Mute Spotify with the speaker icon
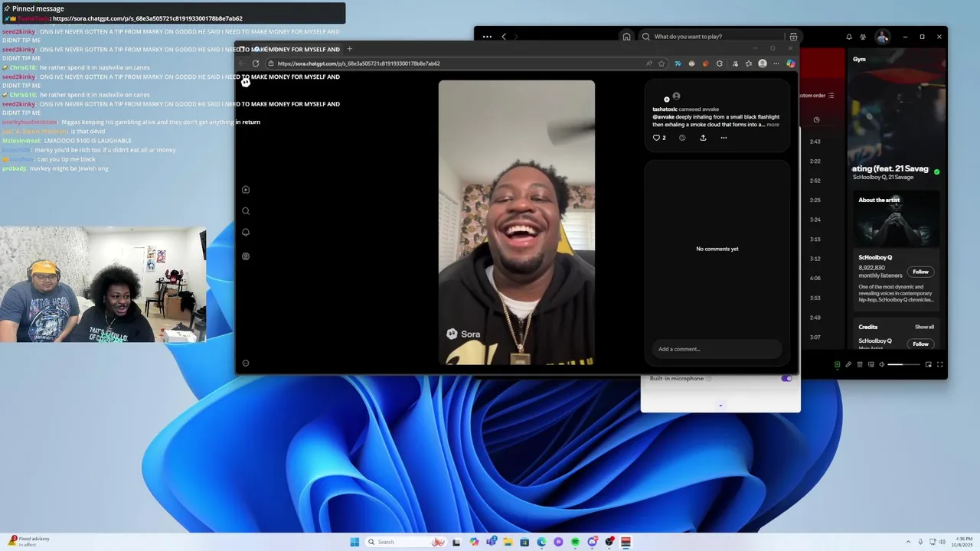 coord(882,364)
